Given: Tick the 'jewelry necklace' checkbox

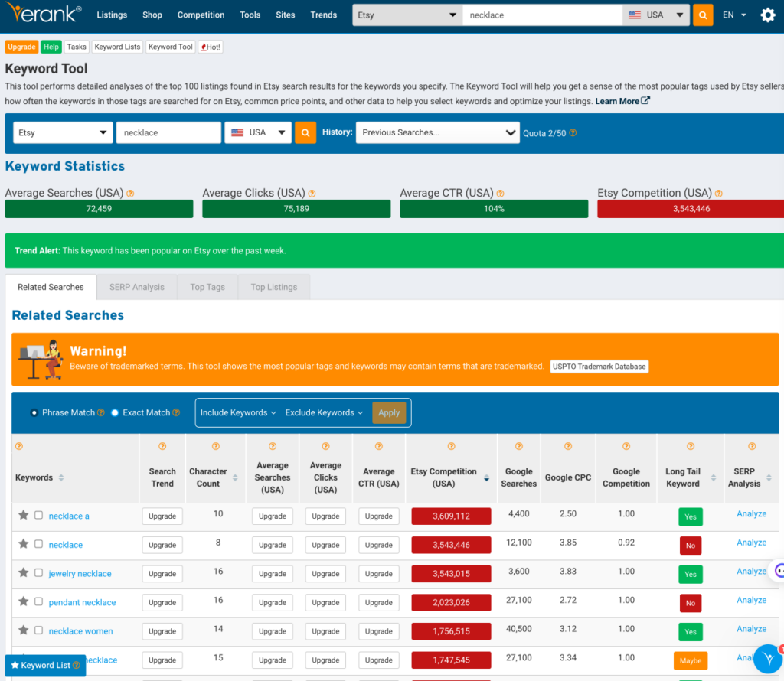Looking at the screenshot, I should (38, 572).
